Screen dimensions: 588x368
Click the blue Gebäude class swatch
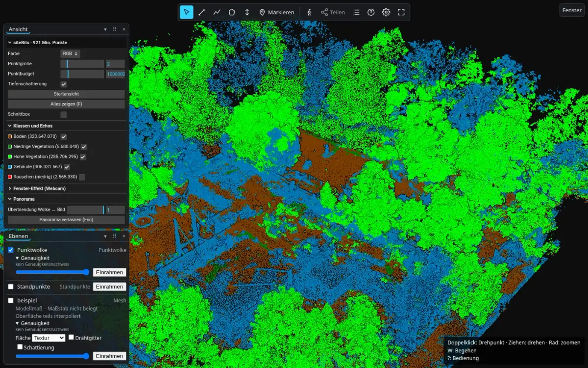(10, 167)
